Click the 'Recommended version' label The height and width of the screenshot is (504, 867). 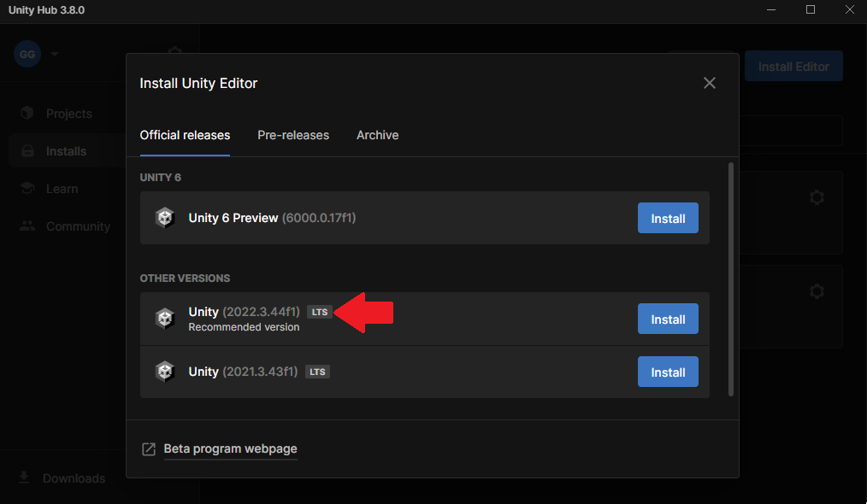(x=244, y=327)
